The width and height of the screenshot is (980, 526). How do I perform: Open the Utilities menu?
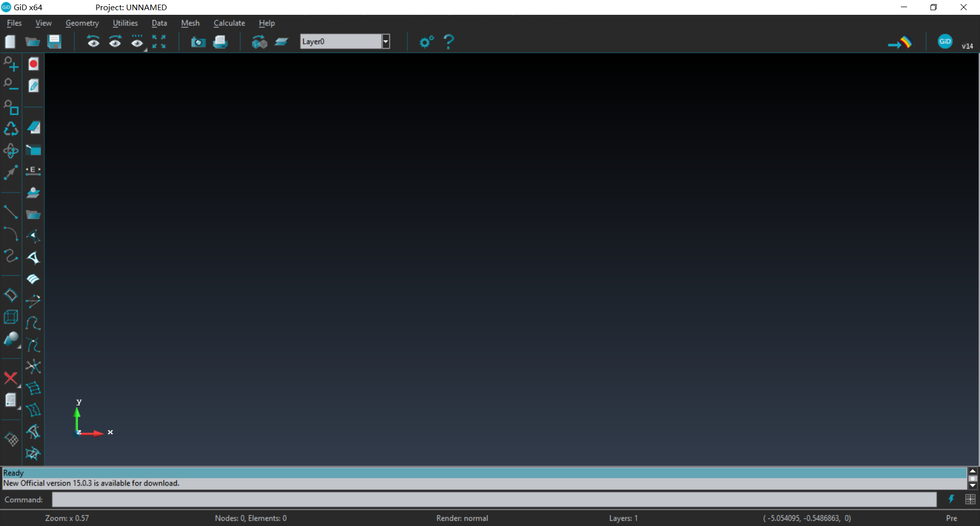(x=125, y=23)
